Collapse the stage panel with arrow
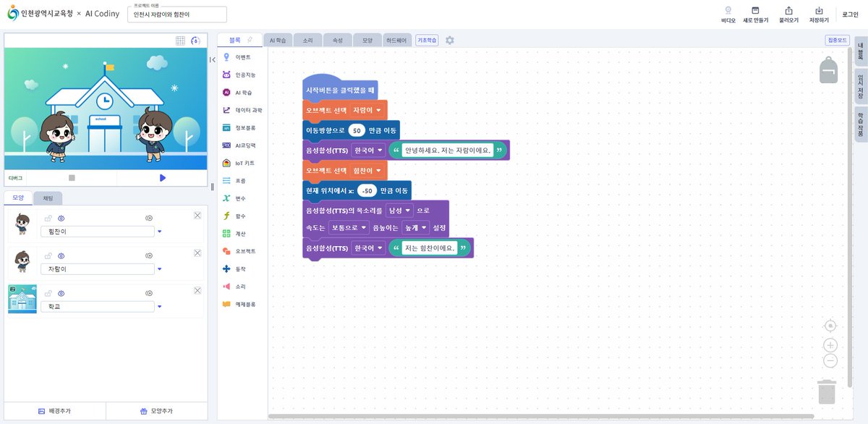The image size is (868, 424). (x=213, y=59)
